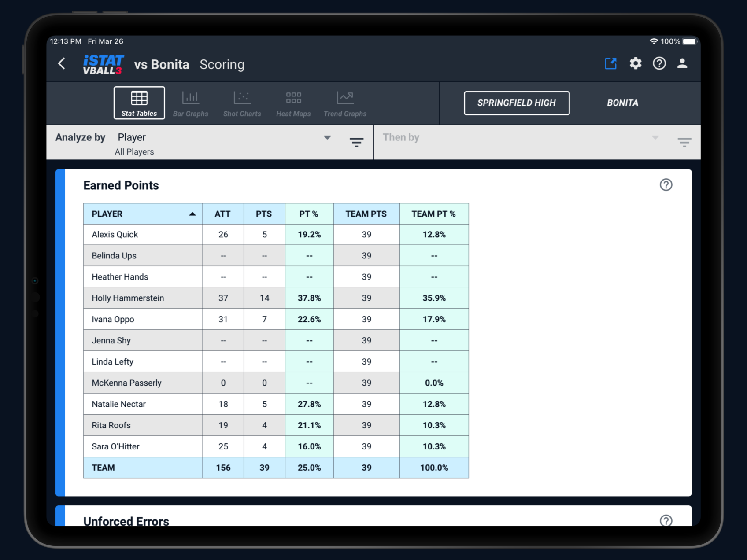Show Unforced Errors help info
Screen dimensions: 747x560
coord(666,520)
